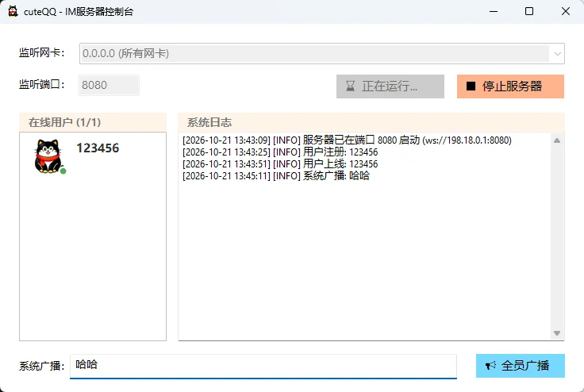Click the dropdown arrow of network adapter combo
Screen dimensions: 584x392
point(557,54)
